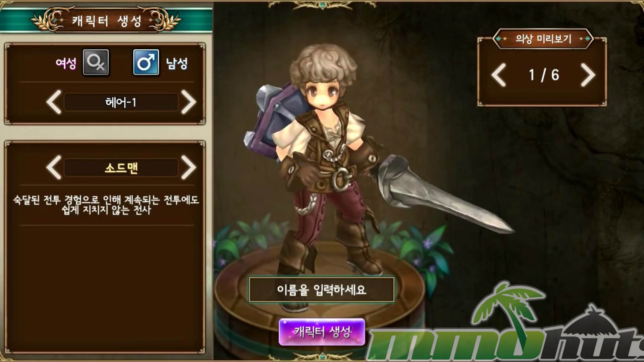Click the name input field
Viewport: 644px width, 362px height.
tap(321, 290)
